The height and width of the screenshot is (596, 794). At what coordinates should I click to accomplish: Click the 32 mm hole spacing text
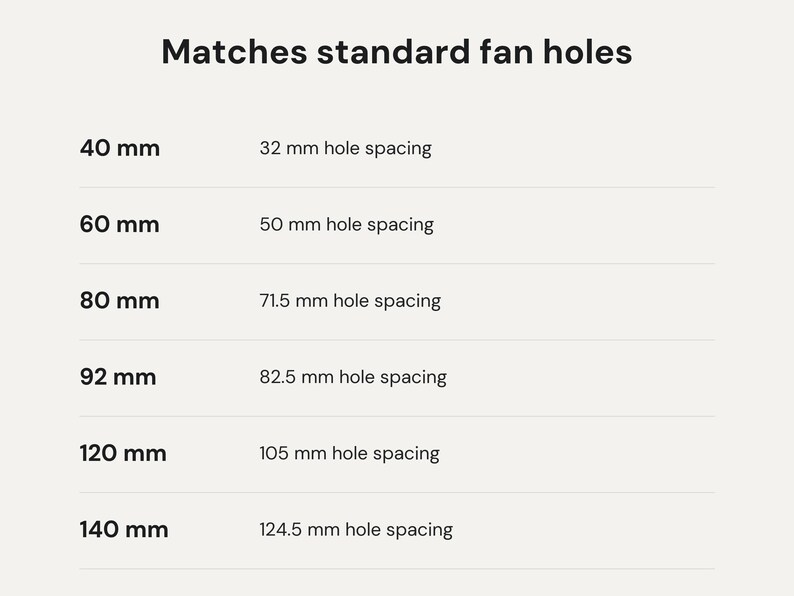pos(345,148)
